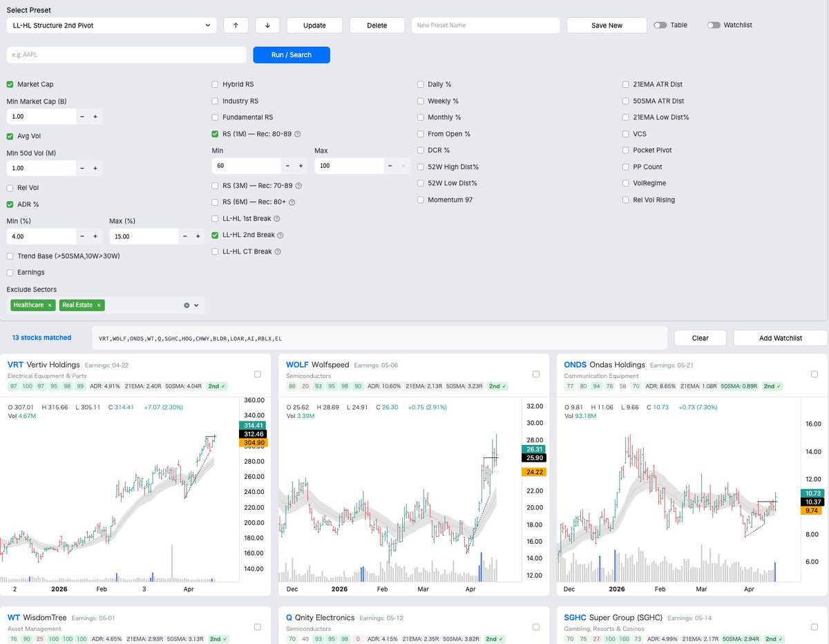
Task: Open RS (6M) help question icon
Action: coord(292,202)
